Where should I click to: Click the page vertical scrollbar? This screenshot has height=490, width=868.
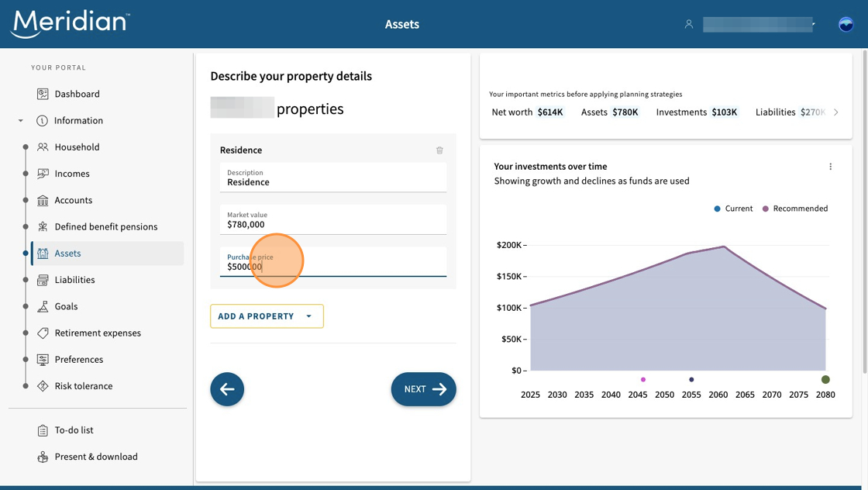(865, 212)
